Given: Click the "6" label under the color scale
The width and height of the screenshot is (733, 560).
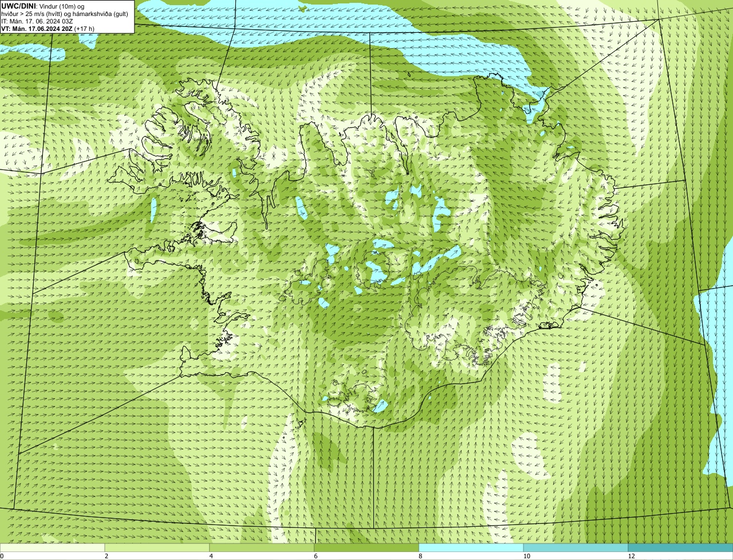Looking at the screenshot, I should click(316, 556).
